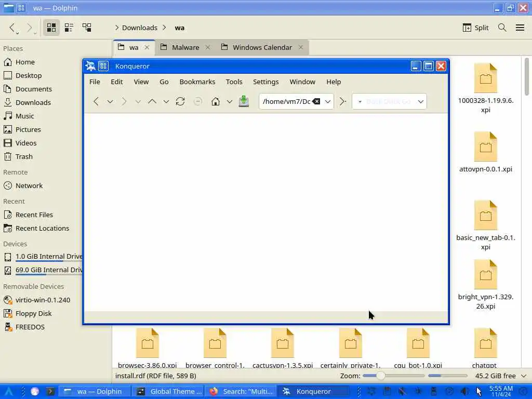Switch to Firefox Search window in taskbar

tap(241, 392)
